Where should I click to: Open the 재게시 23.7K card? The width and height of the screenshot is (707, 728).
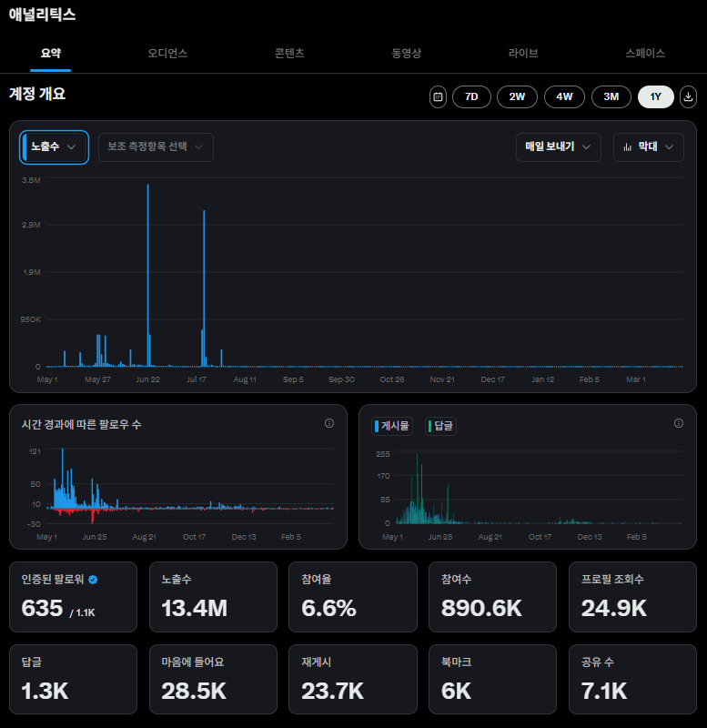pyautogui.click(x=353, y=679)
